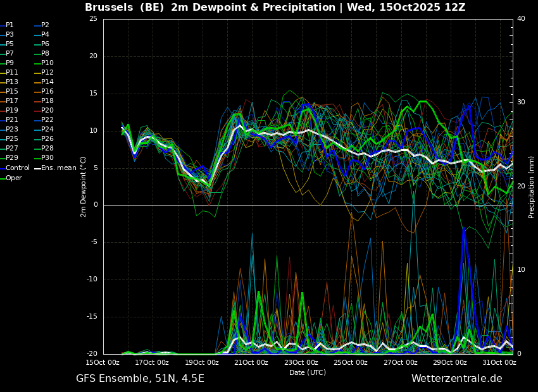Click the P1 legend entry
Viewport: 538px width, 392px height.
tap(7, 25)
